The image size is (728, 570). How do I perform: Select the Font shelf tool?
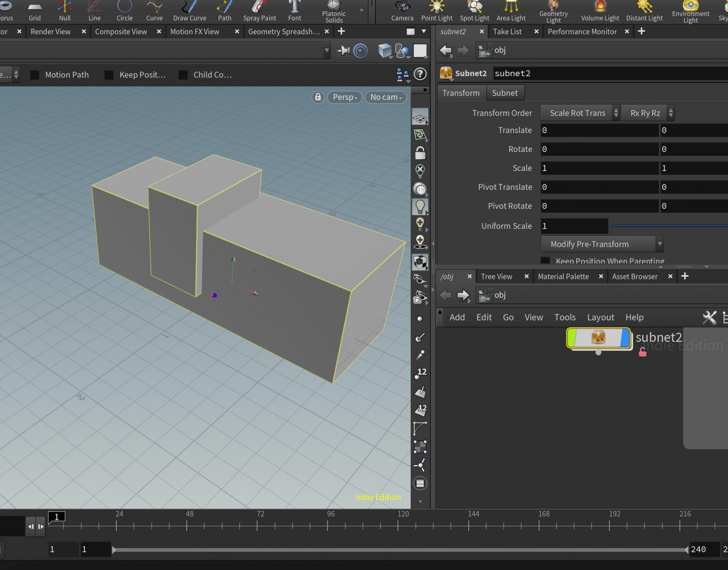(x=294, y=11)
